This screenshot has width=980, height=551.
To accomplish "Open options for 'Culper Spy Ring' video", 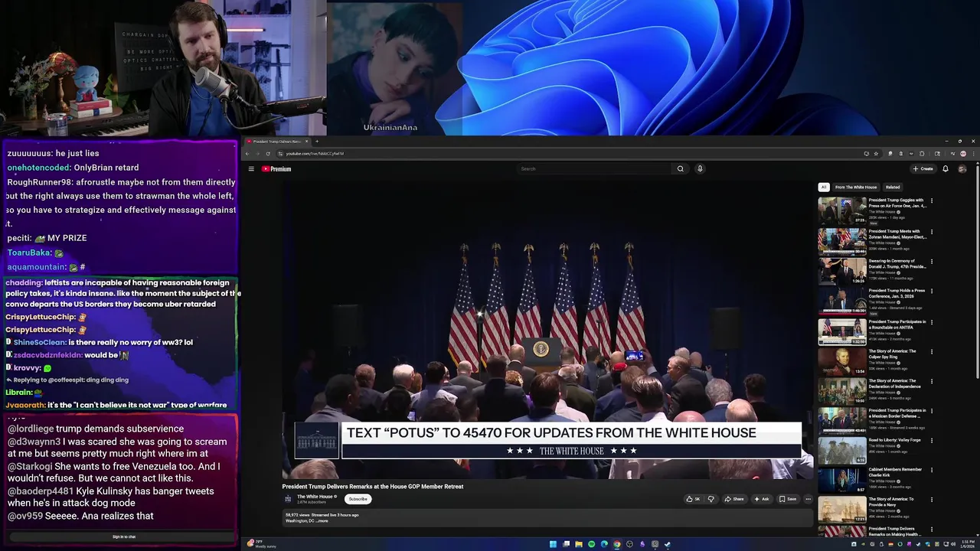I will (x=932, y=352).
